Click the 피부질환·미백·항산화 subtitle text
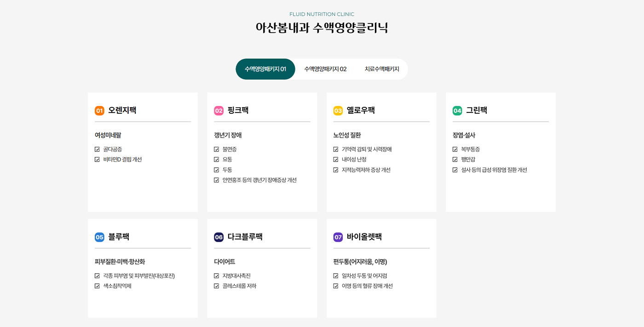 (120, 262)
